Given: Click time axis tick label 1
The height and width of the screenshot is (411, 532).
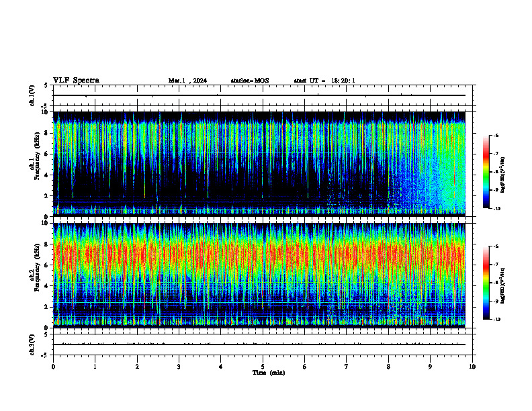Looking at the screenshot, I should click(x=95, y=367).
